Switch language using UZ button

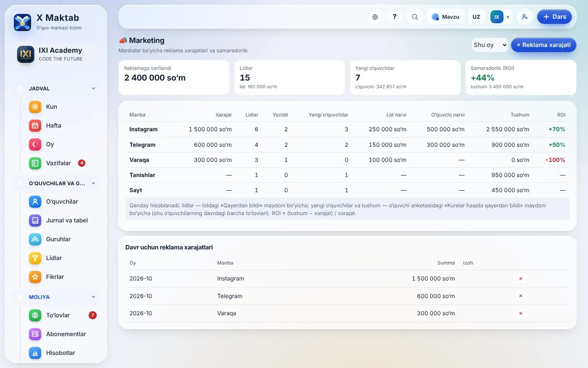pos(476,17)
